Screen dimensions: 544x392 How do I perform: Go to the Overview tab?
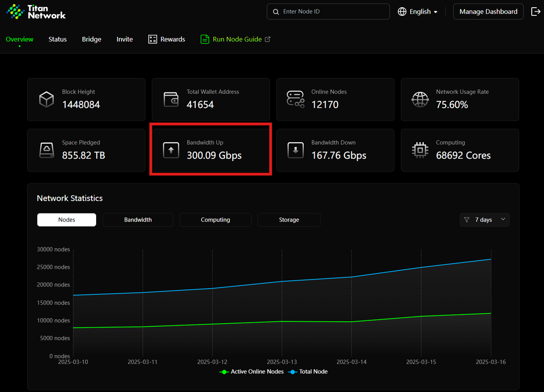point(19,39)
